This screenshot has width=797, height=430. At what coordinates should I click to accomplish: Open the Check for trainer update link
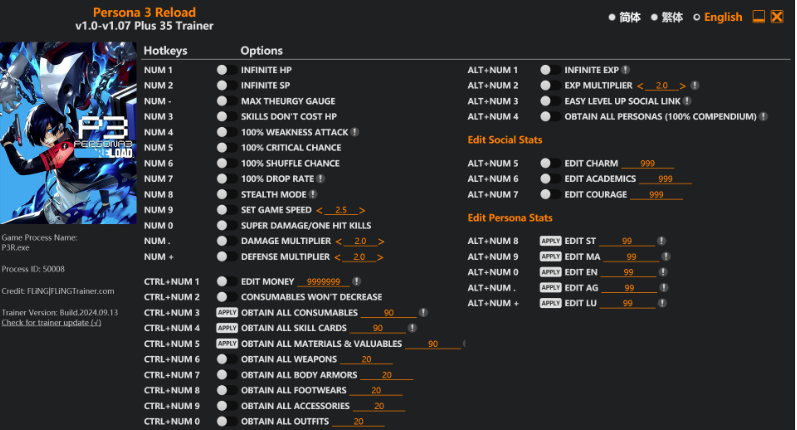51,323
